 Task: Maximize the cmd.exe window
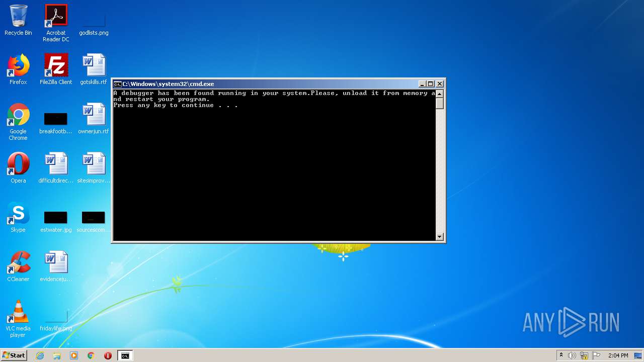click(x=431, y=84)
